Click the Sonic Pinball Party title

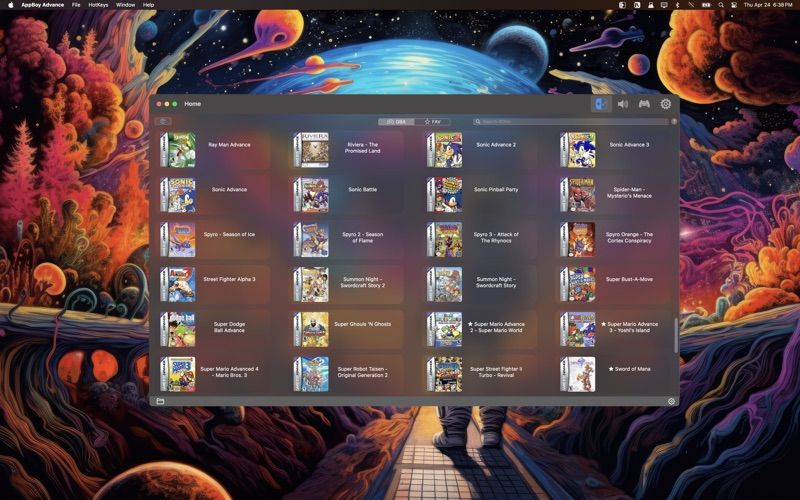[x=496, y=189]
